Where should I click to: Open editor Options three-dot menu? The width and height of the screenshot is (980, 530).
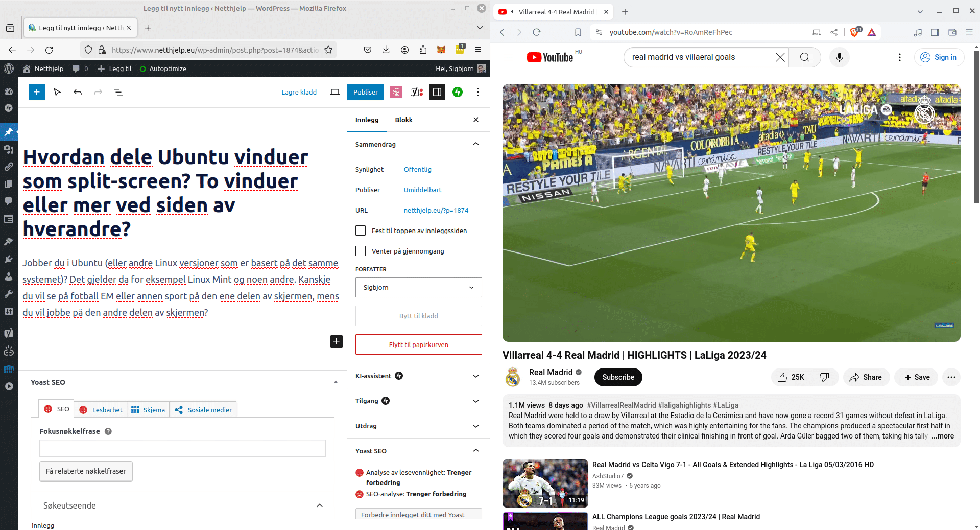tap(478, 92)
